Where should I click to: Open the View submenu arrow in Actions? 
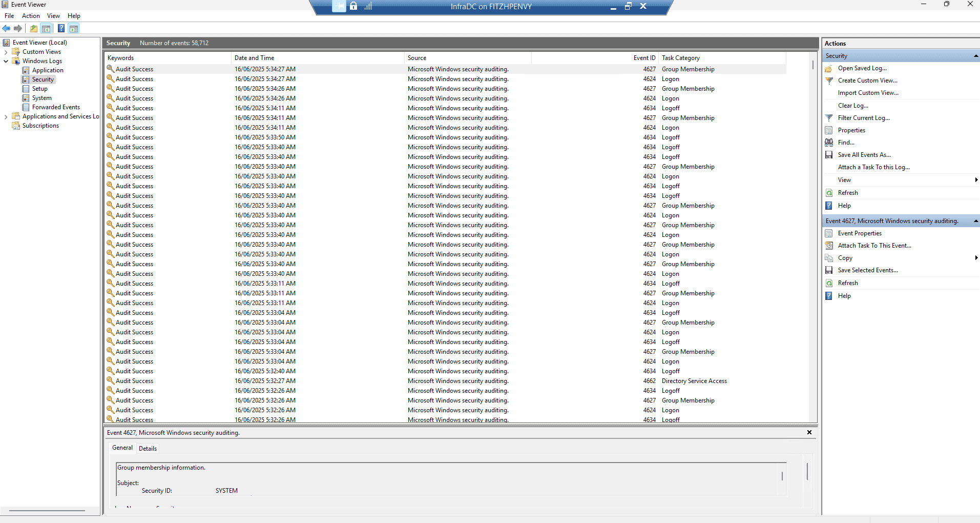click(x=976, y=179)
